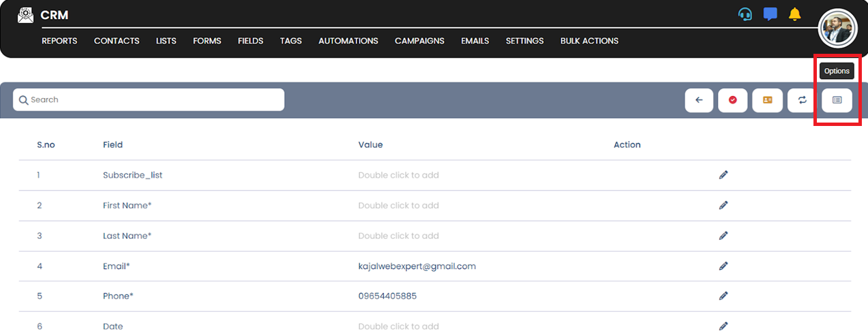Image resolution: width=868 pixels, height=335 pixels.
Task: Click the red checkmark toolbar button
Action: point(733,100)
